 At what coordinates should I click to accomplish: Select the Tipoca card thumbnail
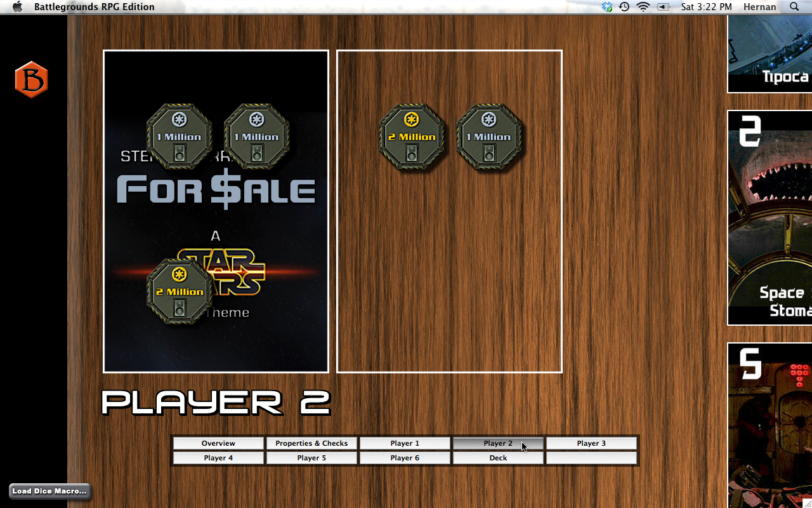click(769, 54)
